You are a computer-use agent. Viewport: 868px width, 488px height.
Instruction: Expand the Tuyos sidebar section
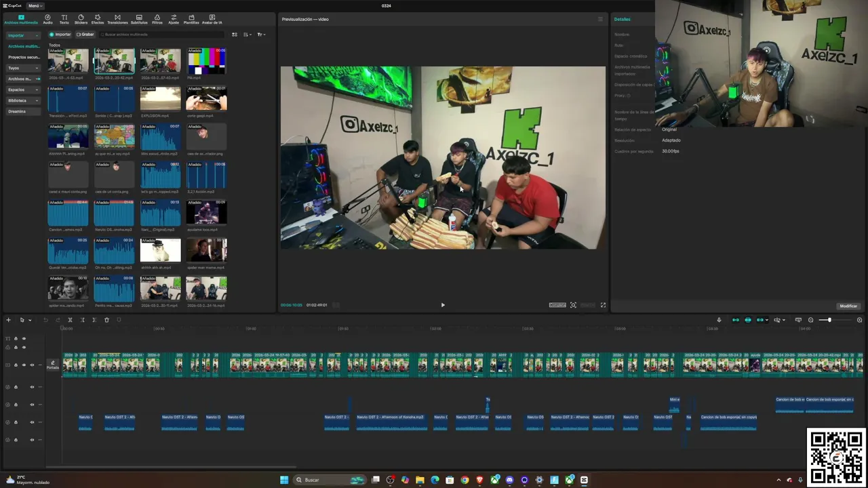point(23,68)
